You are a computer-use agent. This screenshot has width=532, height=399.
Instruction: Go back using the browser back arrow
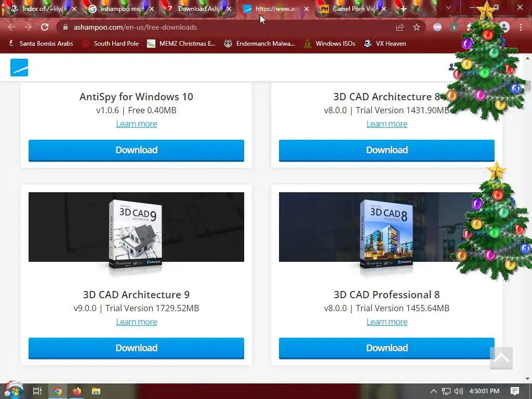click(x=11, y=27)
